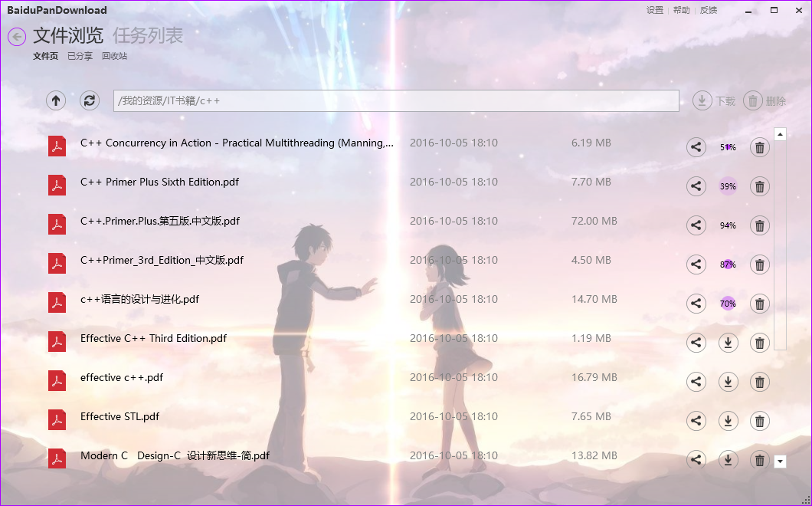Share Effective STL.pdf
The image size is (812, 506).
[696, 421]
